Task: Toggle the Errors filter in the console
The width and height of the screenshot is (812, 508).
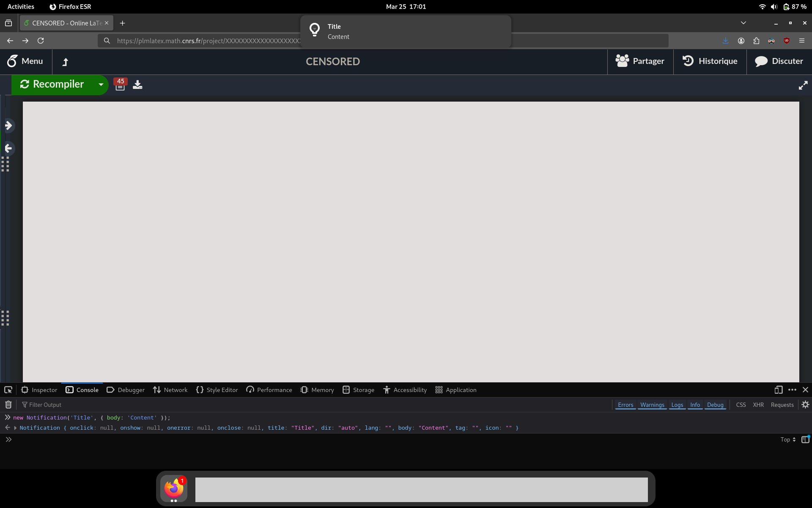Action: (x=625, y=405)
